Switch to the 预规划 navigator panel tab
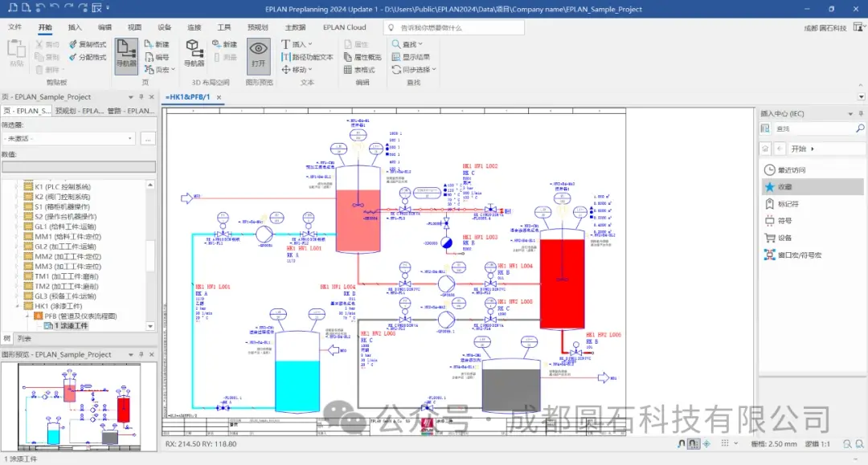This screenshot has width=868, height=465. 79,111
